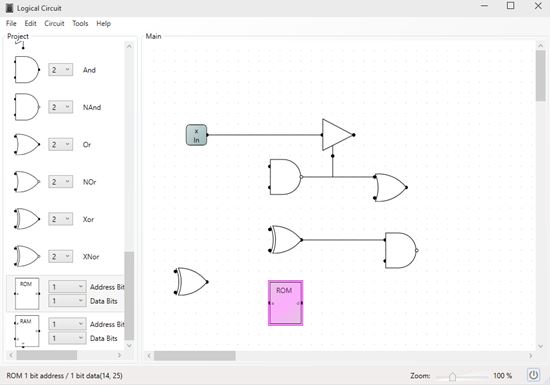Click the NAnd label in Project panel

pyautogui.click(x=92, y=107)
